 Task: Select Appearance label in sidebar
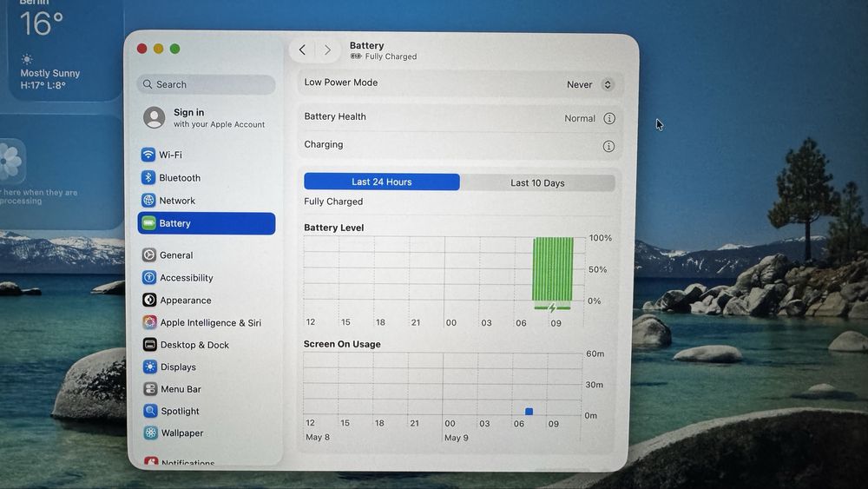186,301
